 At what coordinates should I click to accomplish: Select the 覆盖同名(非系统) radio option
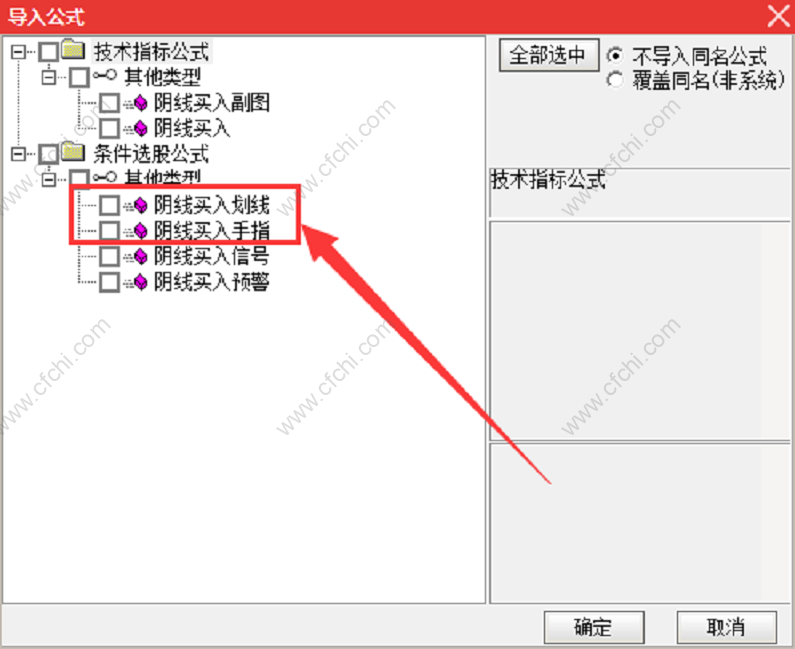[x=615, y=80]
